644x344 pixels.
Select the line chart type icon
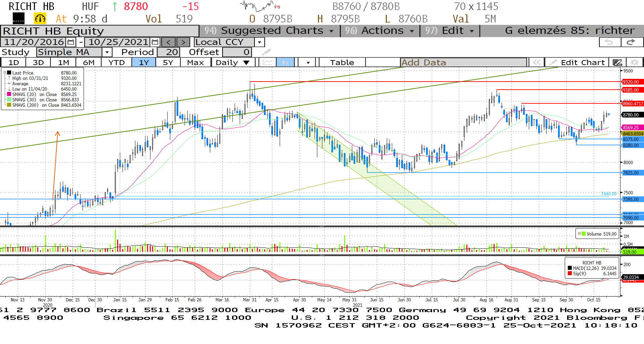point(268,62)
